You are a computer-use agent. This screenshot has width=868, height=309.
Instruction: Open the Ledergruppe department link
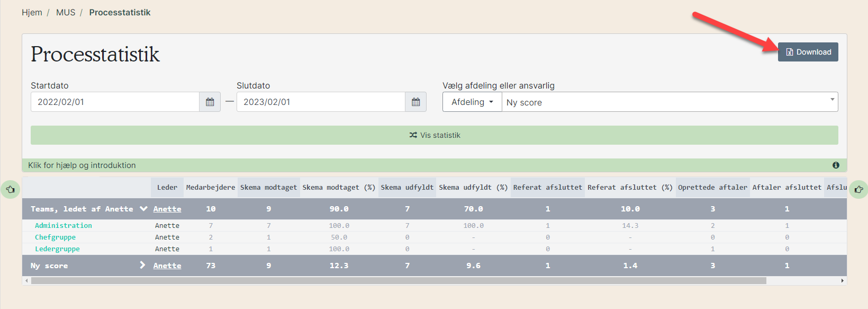click(57, 249)
